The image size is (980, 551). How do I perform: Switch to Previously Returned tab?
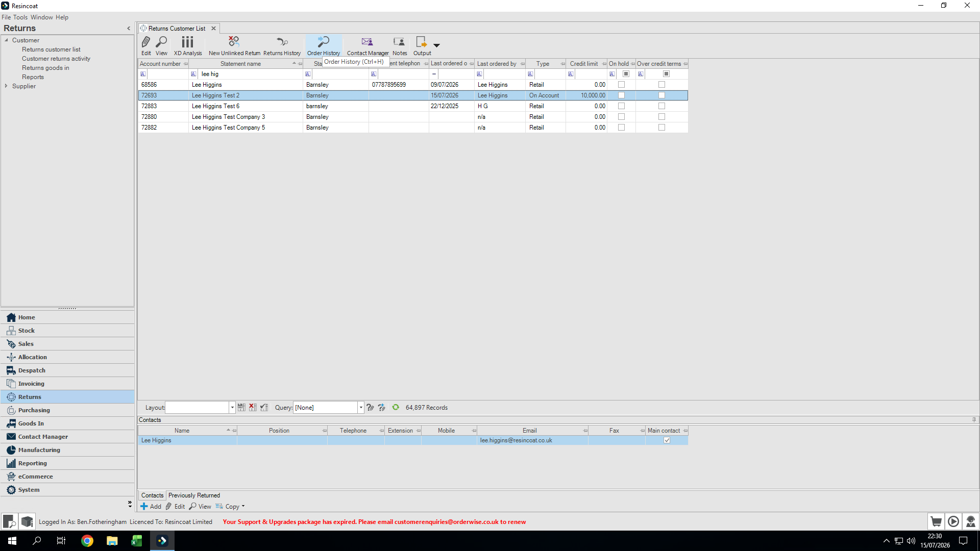194,495
